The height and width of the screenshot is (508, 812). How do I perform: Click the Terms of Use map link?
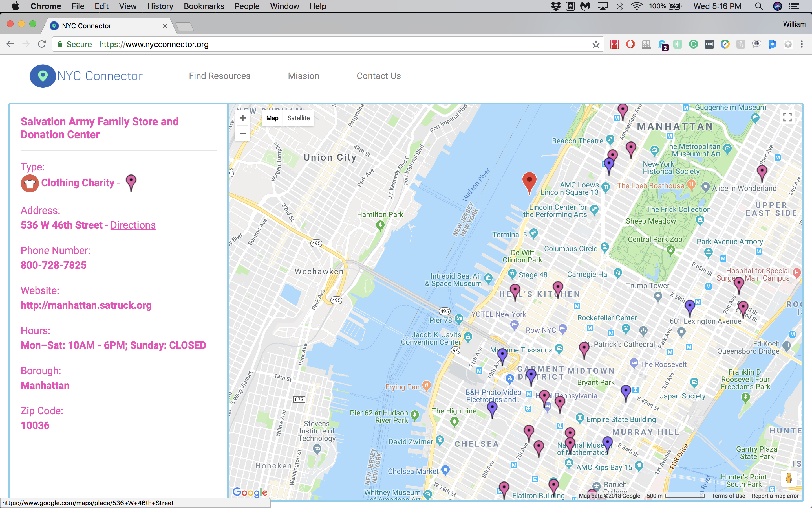tap(728, 496)
